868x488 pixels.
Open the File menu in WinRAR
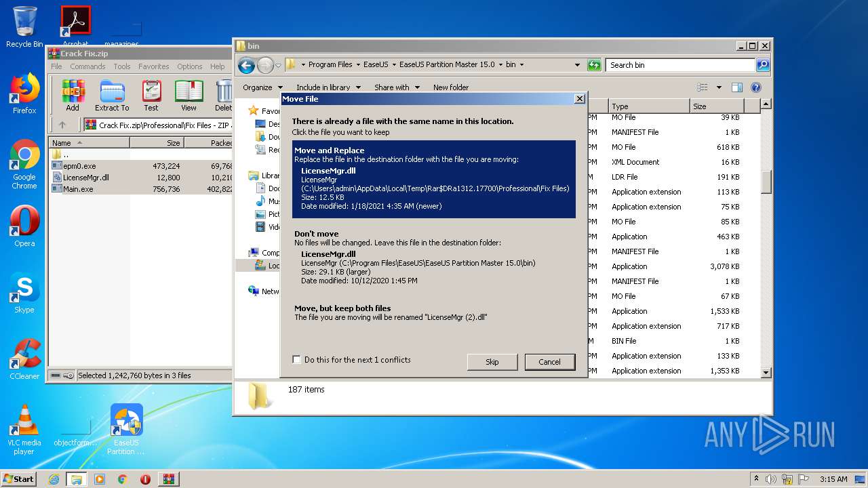[56, 66]
